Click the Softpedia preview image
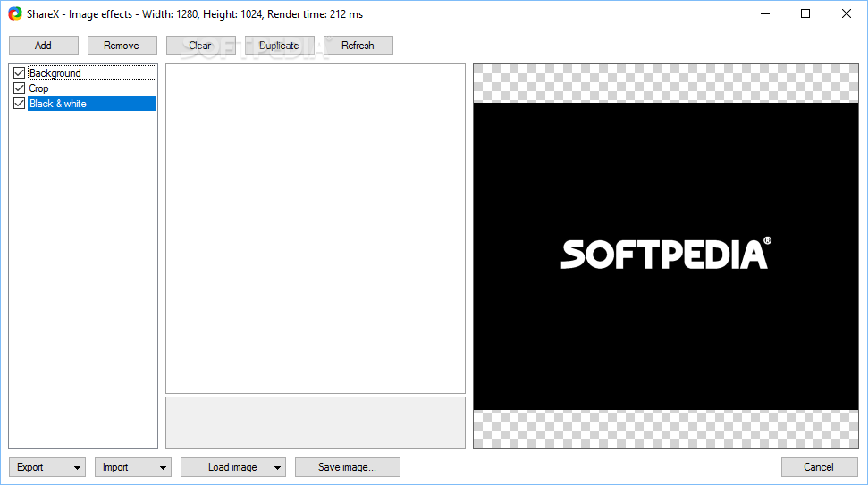This screenshot has width=868, height=485. point(665,256)
